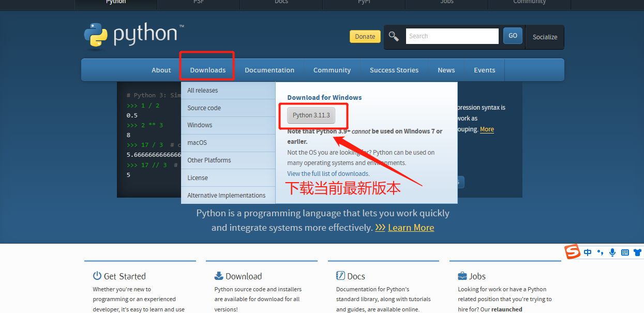
Task: Select All releases in the Downloads menu
Action: coord(228,91)
